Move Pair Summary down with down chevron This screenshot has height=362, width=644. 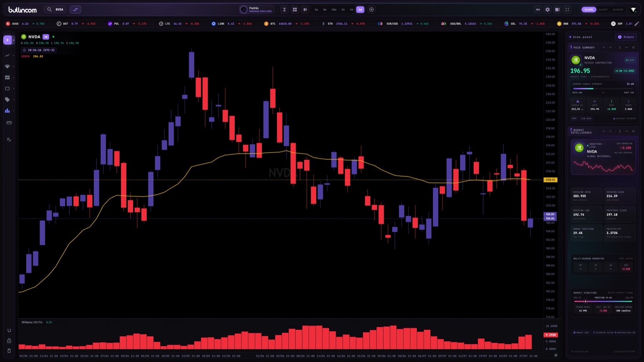(611, 47)
